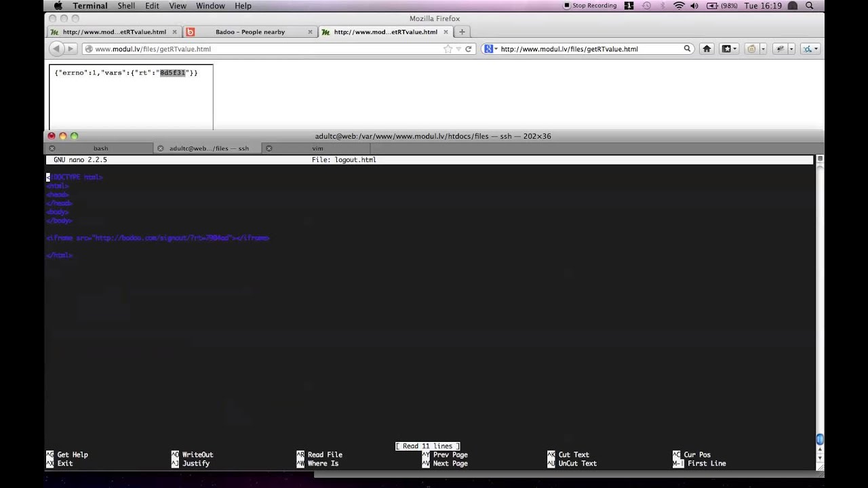Open the Firefox bookmarks menu button
868x488 pixels.
(729, 49)
